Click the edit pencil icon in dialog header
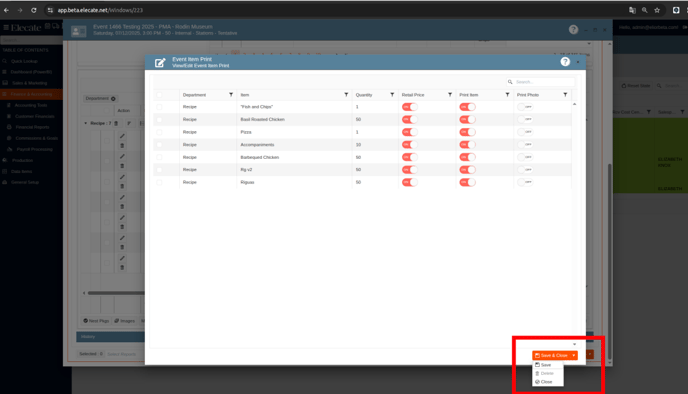The width and height of the screenshot is (688, 394). [x=160, y=63]
